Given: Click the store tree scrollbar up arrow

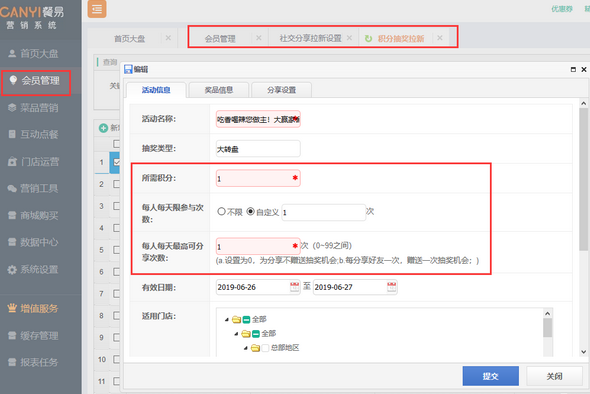Looking at the screenshot, I should click(547, 313).
